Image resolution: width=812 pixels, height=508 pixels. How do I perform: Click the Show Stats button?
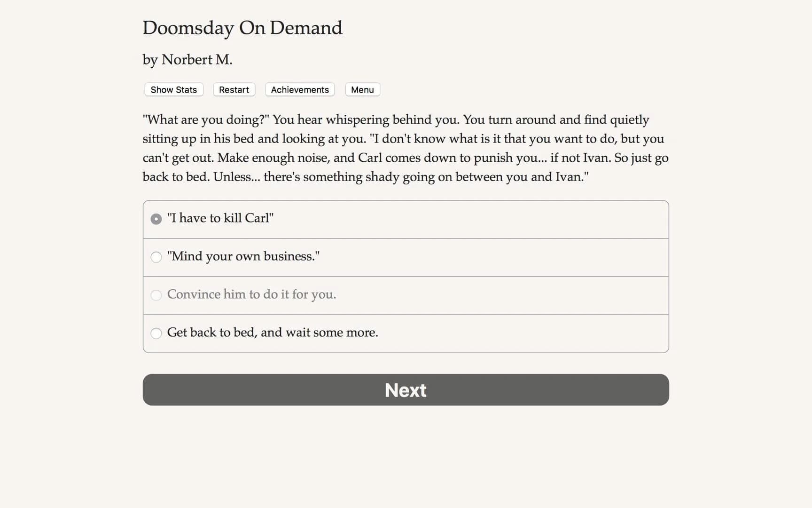click(173, 89)
